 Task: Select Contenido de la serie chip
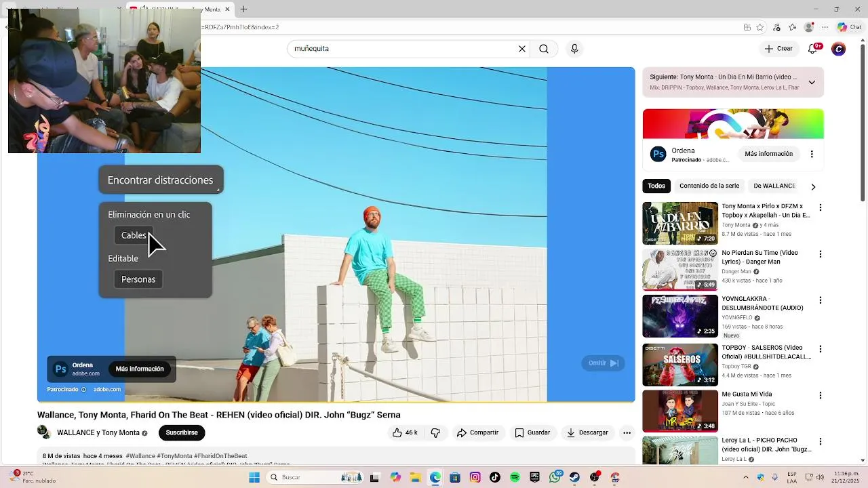(x=709, y=186)
